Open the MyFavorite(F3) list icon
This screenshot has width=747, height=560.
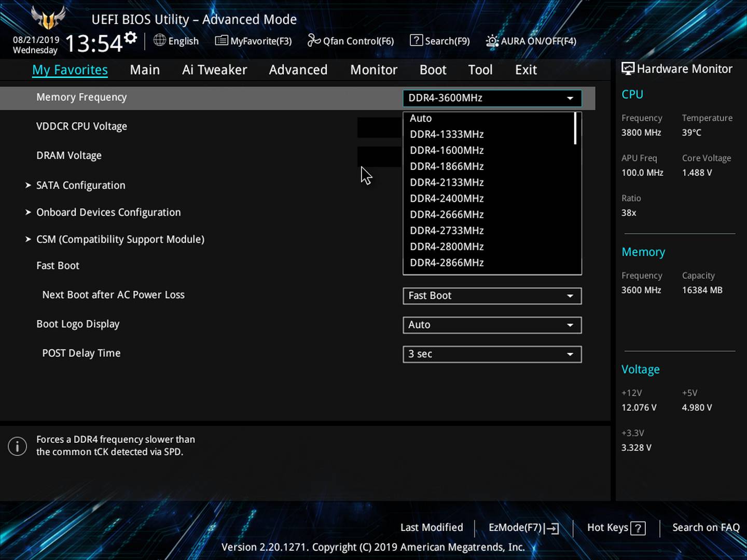click(222, 40)
